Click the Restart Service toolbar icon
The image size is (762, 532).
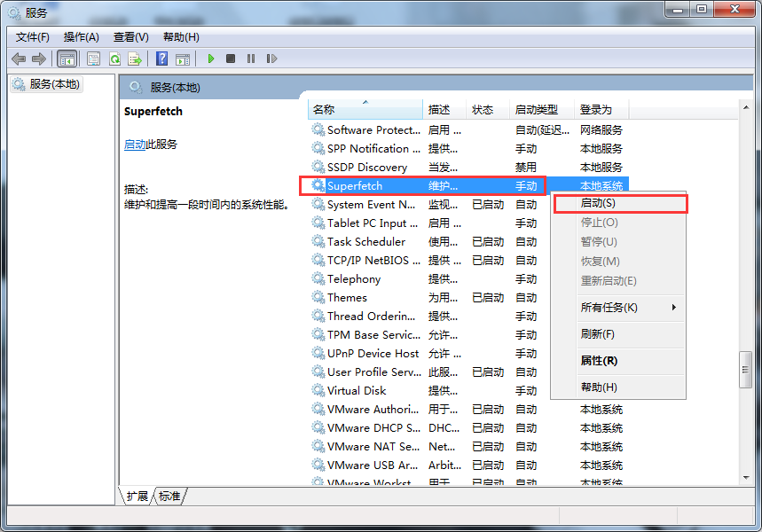click(x=271, y=59)
